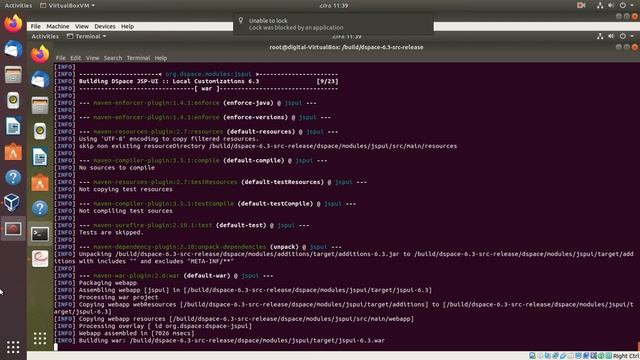
Task: Click the terminal cursor on the last line
Action: [x=56, y=347]
